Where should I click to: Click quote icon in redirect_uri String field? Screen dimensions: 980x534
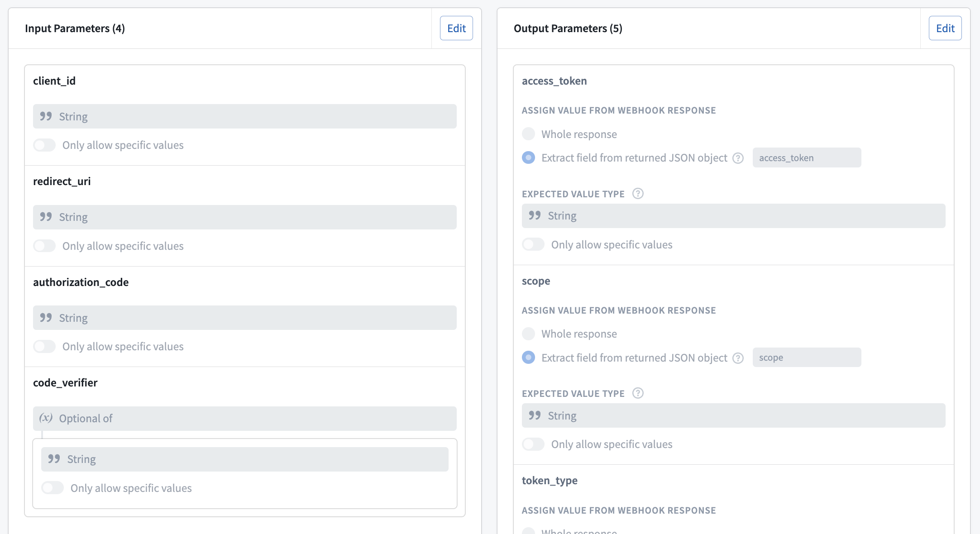point(46,217)
